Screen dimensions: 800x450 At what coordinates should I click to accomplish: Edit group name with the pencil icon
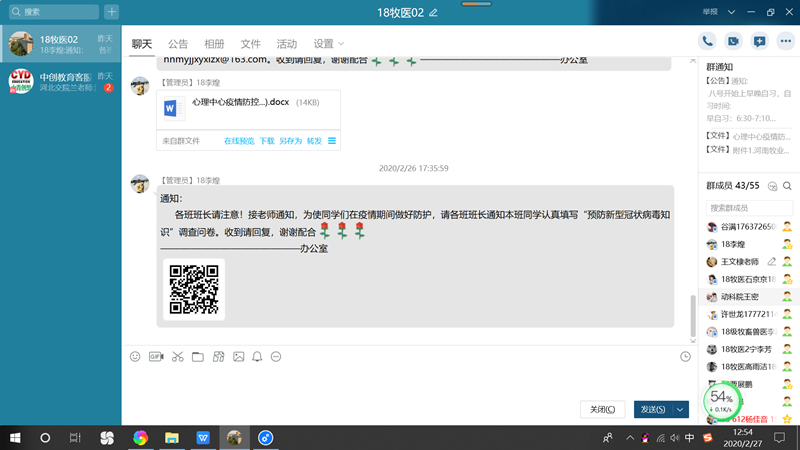(x=433, y=12)
